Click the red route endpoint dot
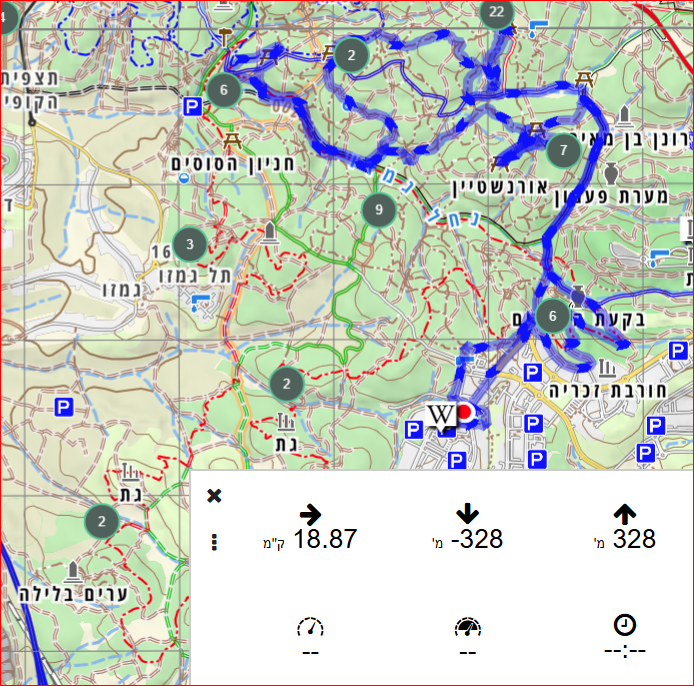Image resolution: width=694 pixels, height=686 pixels. (x=463, y=410)
